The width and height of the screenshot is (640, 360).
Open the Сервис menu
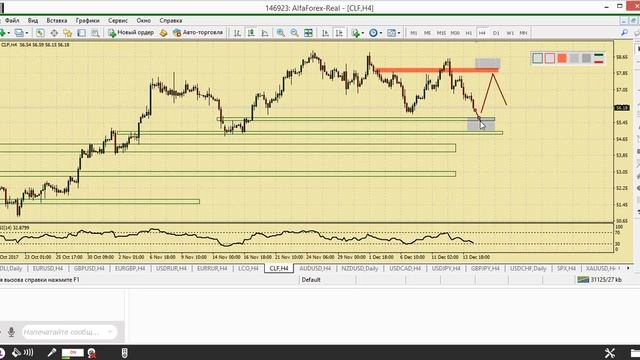click(118, 20)
